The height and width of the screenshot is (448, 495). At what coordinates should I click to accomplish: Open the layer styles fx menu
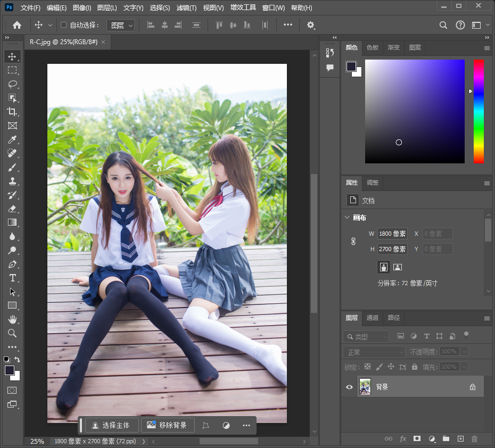(403, 439)
